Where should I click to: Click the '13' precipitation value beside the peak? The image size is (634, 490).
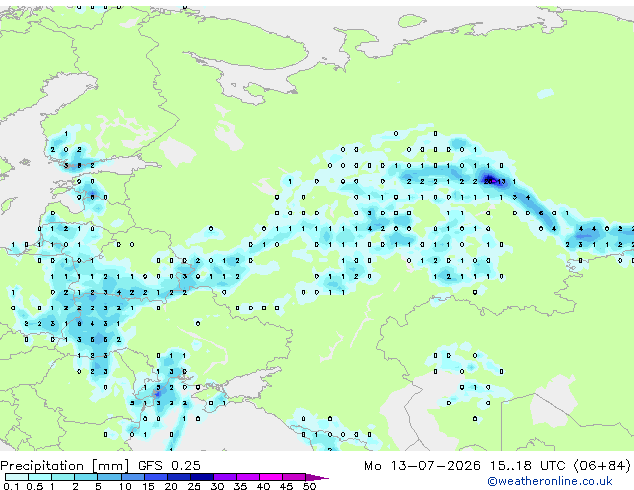[501, 182]
